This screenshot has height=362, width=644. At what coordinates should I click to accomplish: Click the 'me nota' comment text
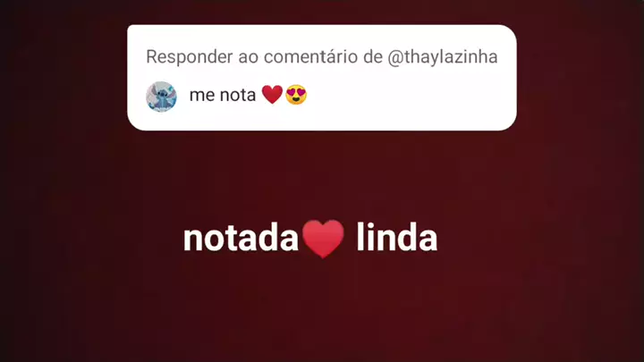(x=222, y=96)
